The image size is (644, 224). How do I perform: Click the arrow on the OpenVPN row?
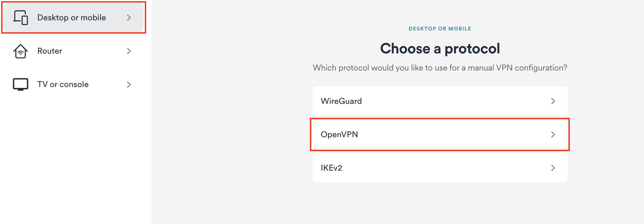553,134
